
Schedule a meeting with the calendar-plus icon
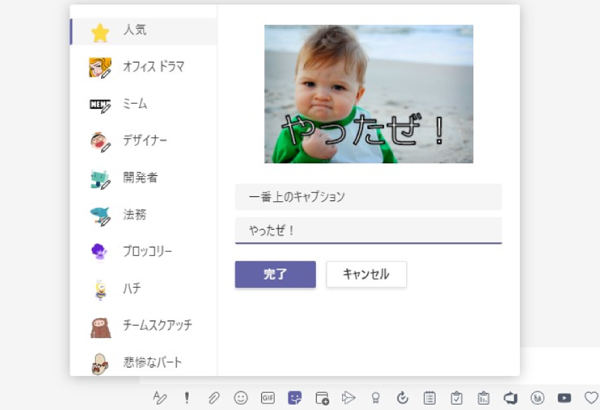tap(322, 398)
